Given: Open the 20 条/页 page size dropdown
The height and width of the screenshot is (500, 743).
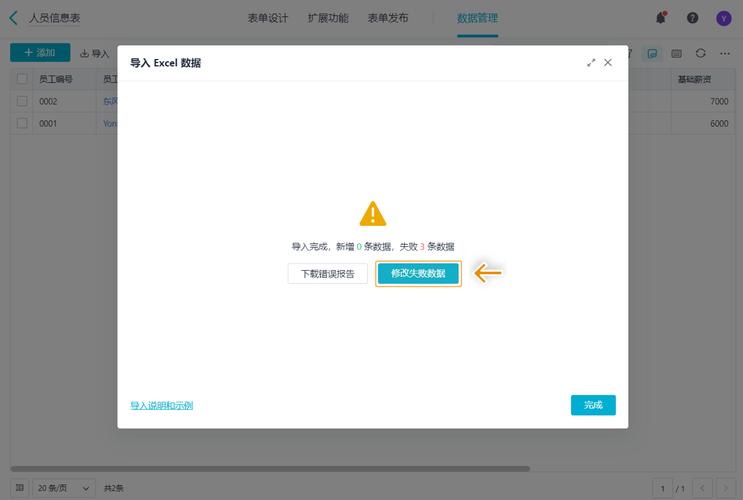Looking at the screenshot, I should (x=63, y=488).
